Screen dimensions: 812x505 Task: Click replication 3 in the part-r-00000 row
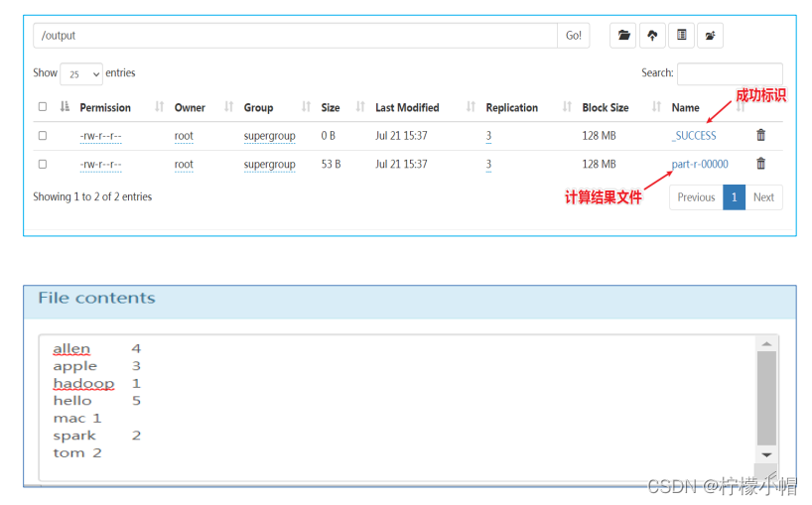(488, 165)
